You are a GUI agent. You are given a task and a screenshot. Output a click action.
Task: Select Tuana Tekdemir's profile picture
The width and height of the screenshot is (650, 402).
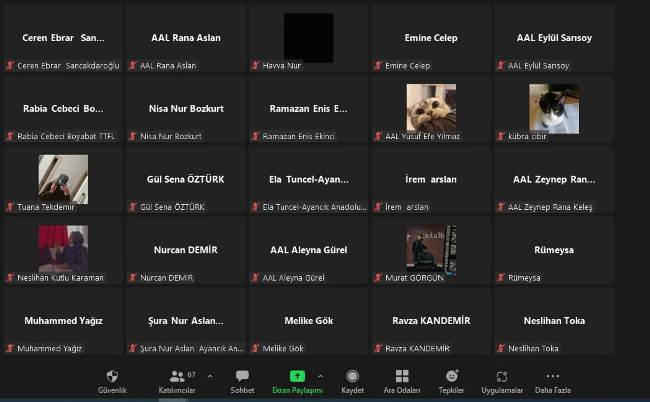coord(63,179)
